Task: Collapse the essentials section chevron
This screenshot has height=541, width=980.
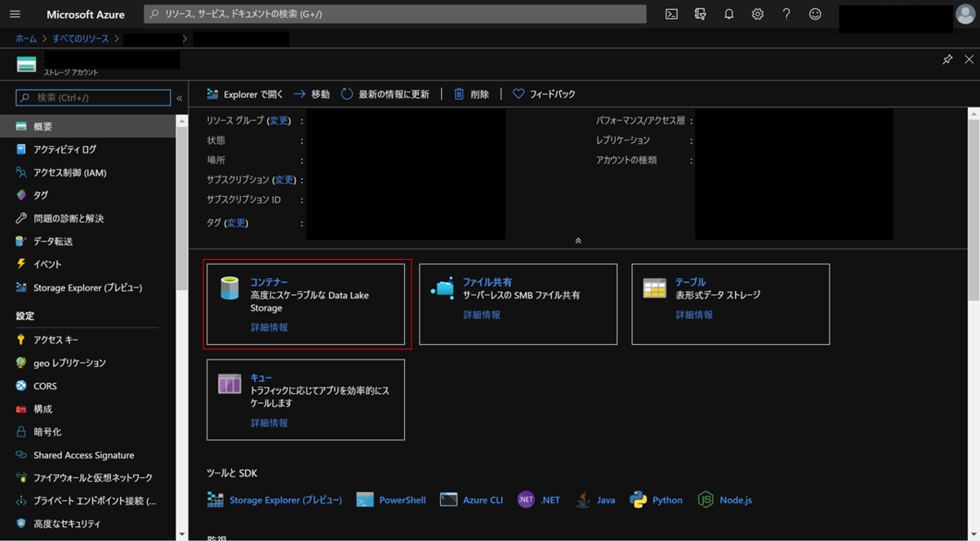Action: click(x=578, y=241)
